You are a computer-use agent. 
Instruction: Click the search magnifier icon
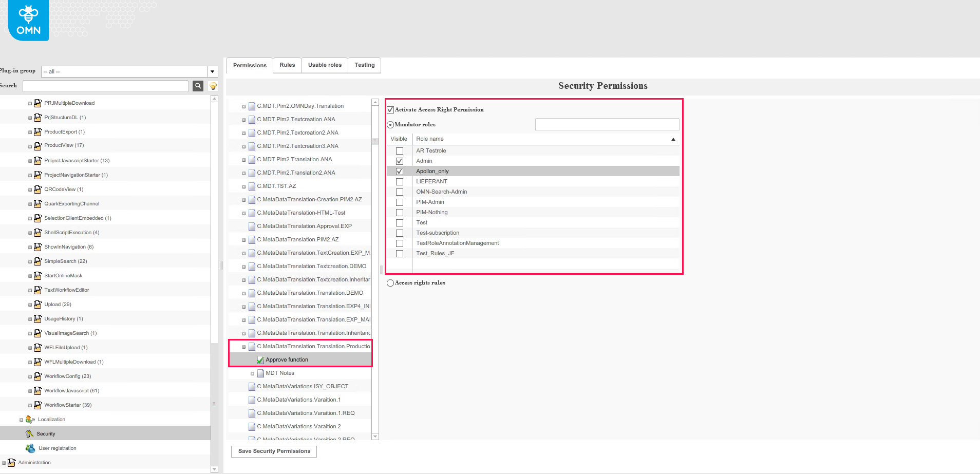pyautogui.click(x=198, y=86)
